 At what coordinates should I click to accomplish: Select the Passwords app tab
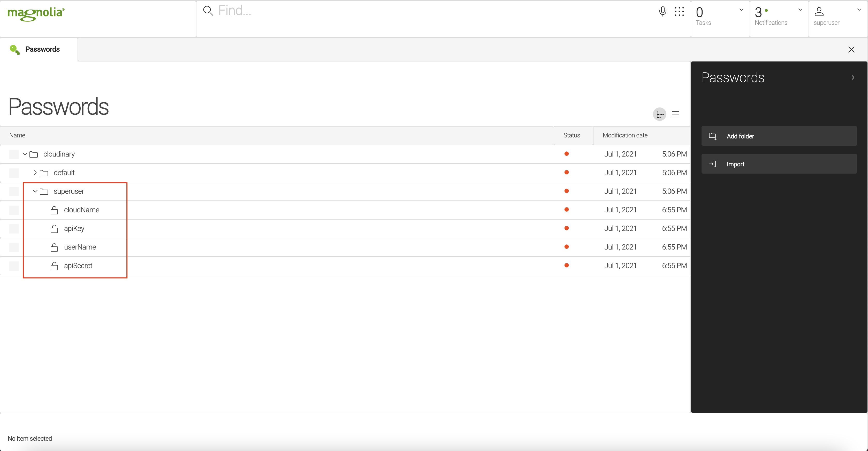39,50
